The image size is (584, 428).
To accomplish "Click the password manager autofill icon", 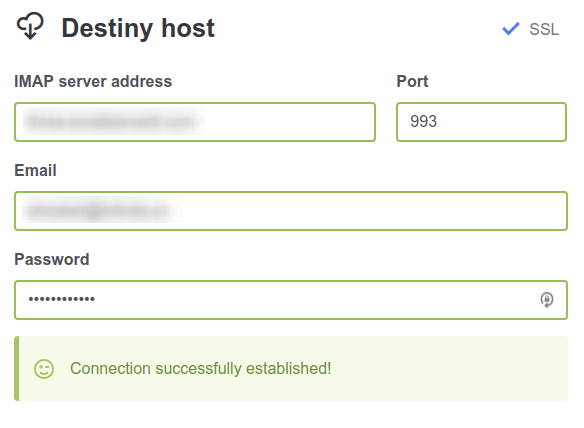I will click(546, 300).
